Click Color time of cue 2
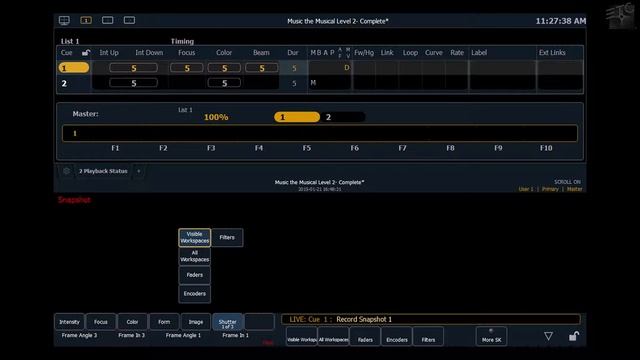640x360 pixels. click(x=224, y=83)
